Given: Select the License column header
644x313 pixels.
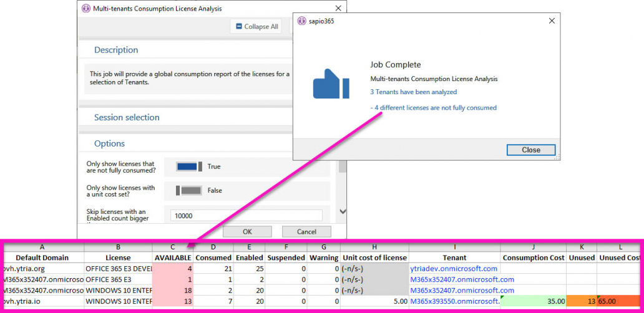Looking at the screenshot, I should tap(119, 258).
